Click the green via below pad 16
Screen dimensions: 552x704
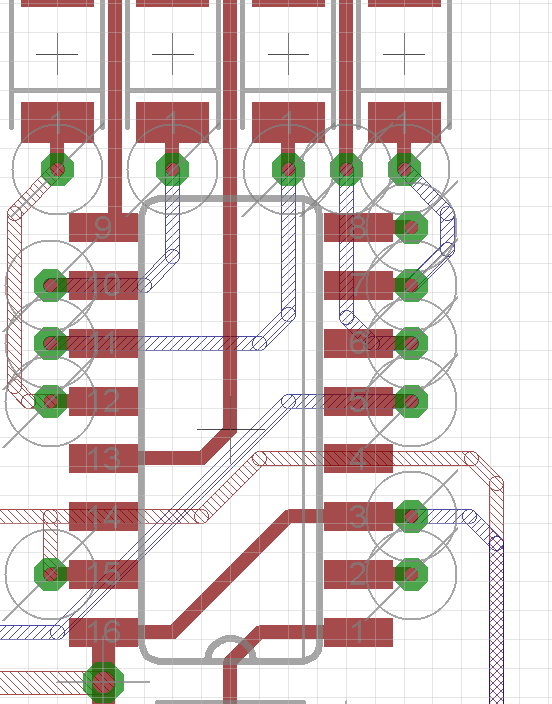point(103,682)
